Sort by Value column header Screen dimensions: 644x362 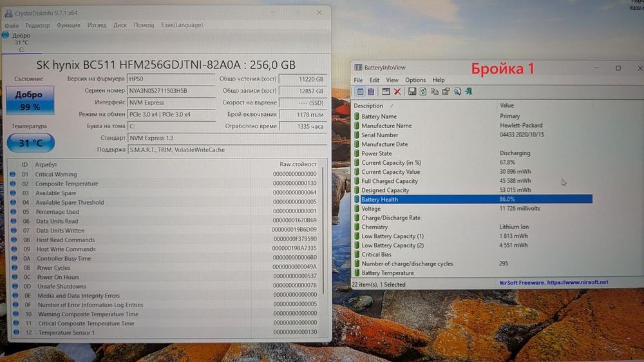(x=545, y=106)
